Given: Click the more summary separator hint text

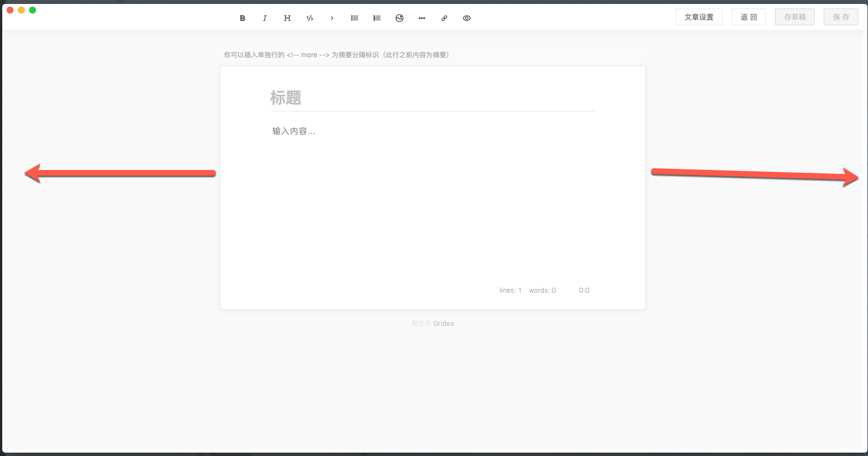Looking at the screenshot, I should click(336, 55).
